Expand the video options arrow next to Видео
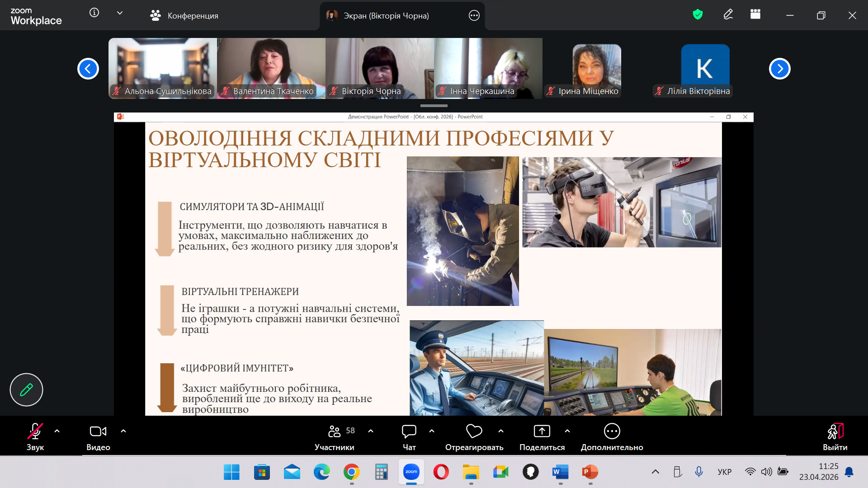868x488 pixels. [123, 431]
